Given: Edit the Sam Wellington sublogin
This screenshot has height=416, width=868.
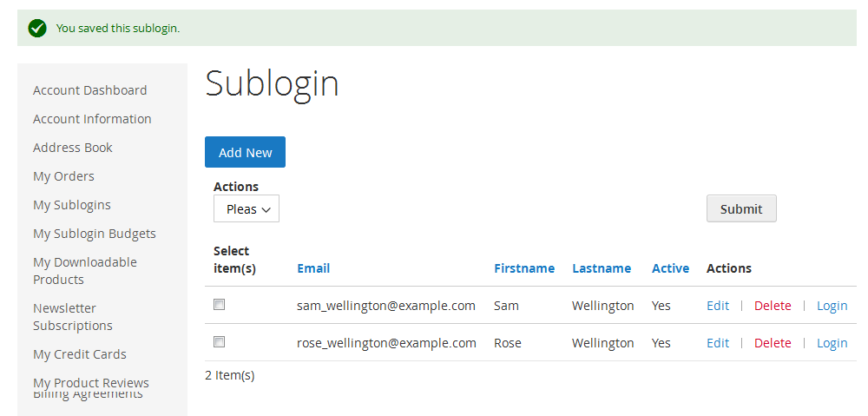Looking at the screenshot, I should click(718, 306).
